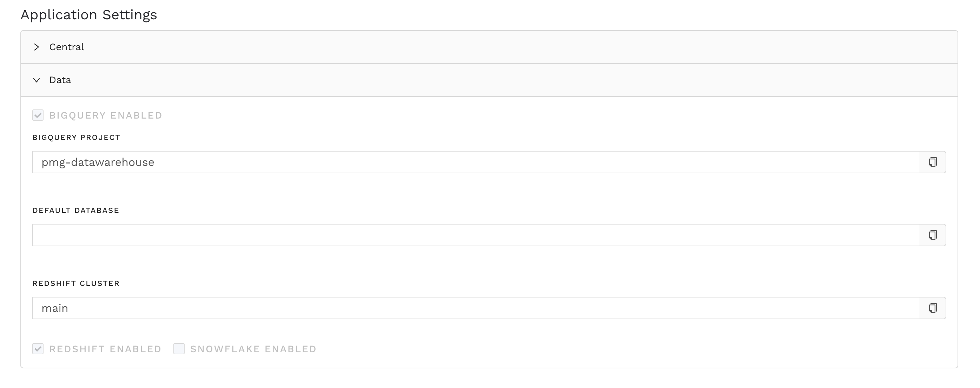
Task: Copy the Default Database value
Action: [x=933, y=235]
